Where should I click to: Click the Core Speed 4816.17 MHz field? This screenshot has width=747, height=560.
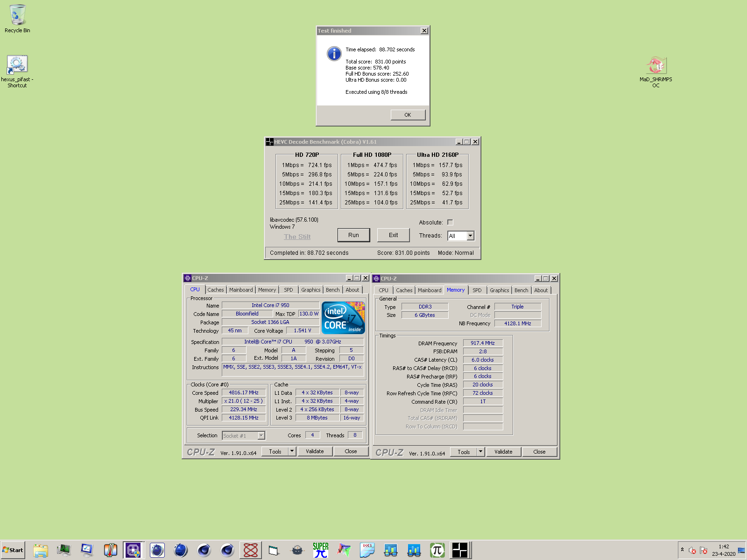244,393
